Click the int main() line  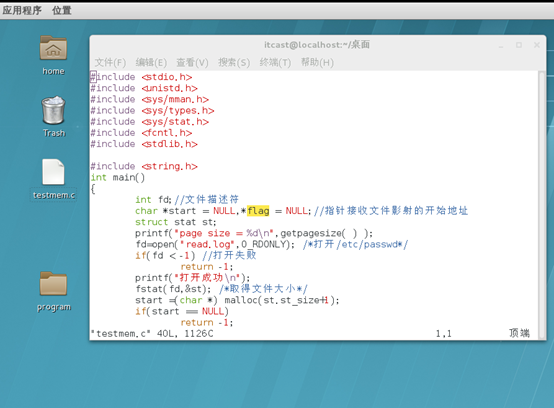coord(118,178)
